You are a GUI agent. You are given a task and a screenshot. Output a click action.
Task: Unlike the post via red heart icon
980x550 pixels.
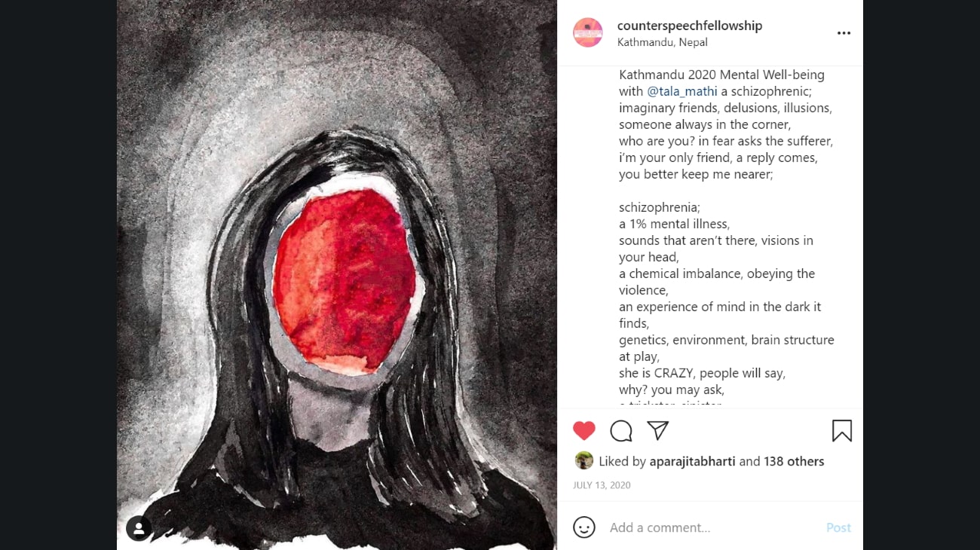pos(584,431)
